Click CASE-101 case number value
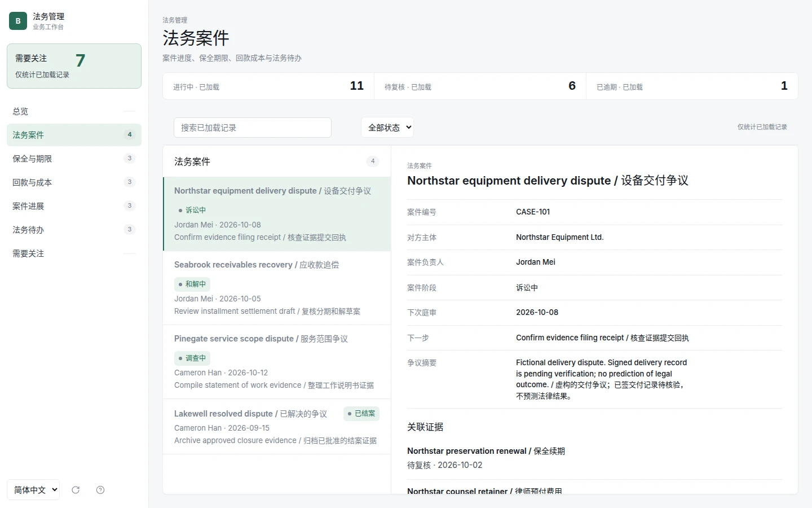 [x=533, y=212]
